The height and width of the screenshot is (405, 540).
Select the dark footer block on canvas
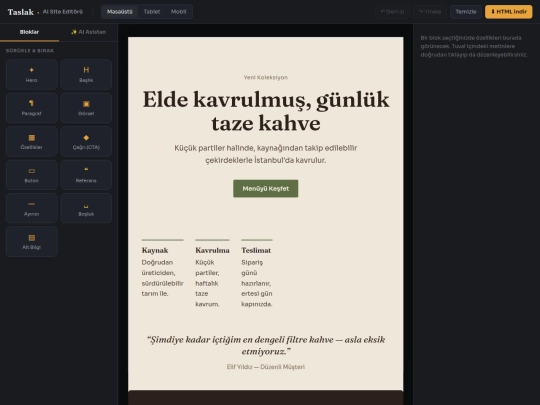(266, 397)
